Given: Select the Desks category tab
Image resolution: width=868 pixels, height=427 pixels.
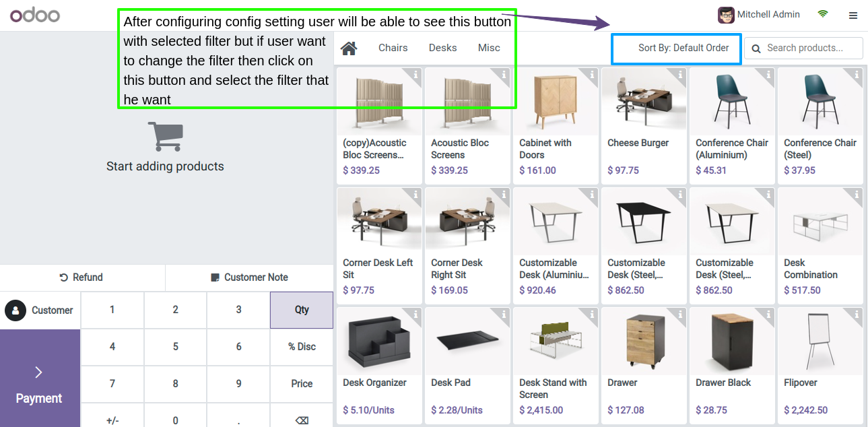Looking at the screenshot, I should pos(443,48).
